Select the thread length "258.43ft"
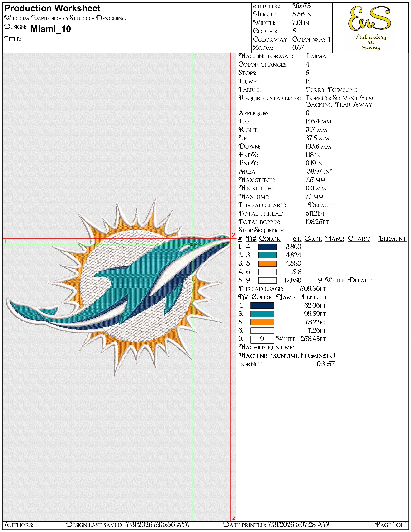This screenshot has width=411, height=532. (x=313, y=339)
